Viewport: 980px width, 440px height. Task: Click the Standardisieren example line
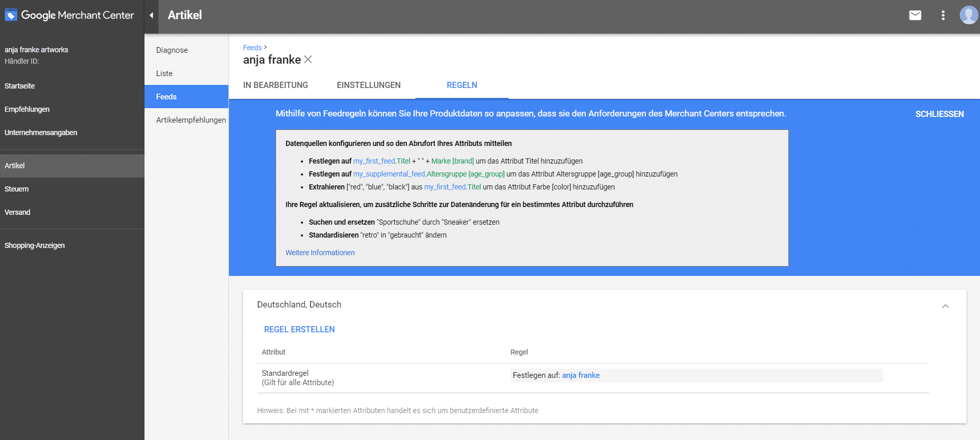tap(378, 235)
